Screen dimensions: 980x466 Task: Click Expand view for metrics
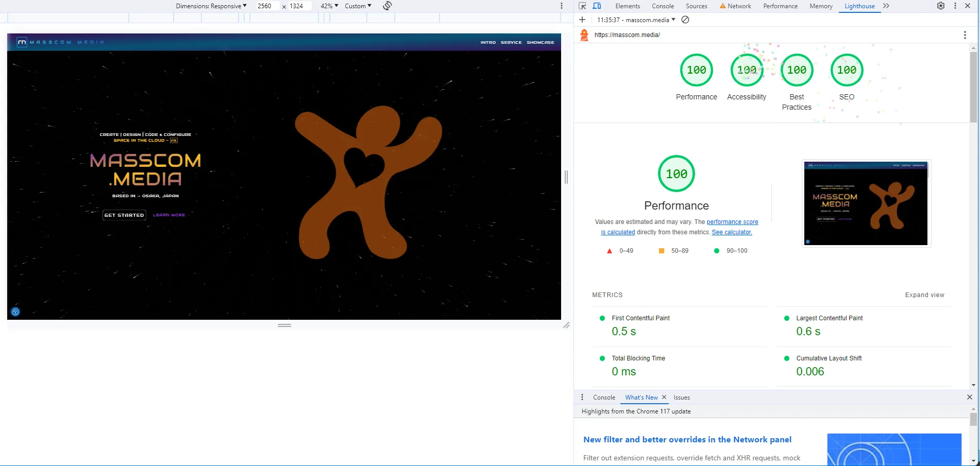pyautogui.click(x=924, y=295)
